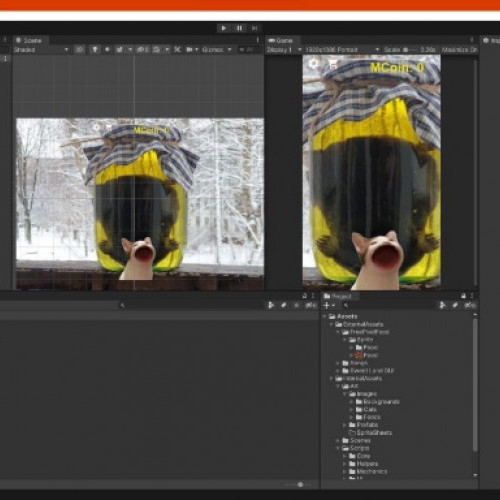Open the grid settings dropdown arrow

pyautogui.click(x=167, y=50)
